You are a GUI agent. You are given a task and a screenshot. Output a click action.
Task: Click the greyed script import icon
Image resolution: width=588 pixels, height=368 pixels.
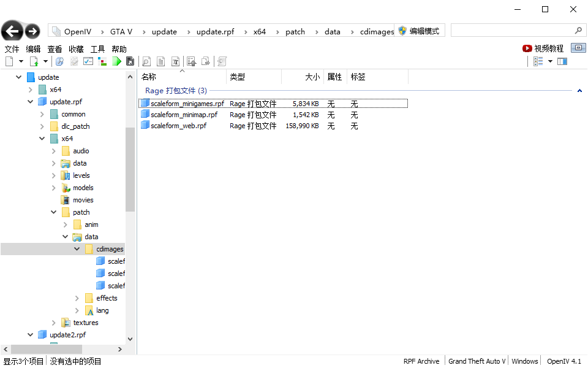[222, 61]
